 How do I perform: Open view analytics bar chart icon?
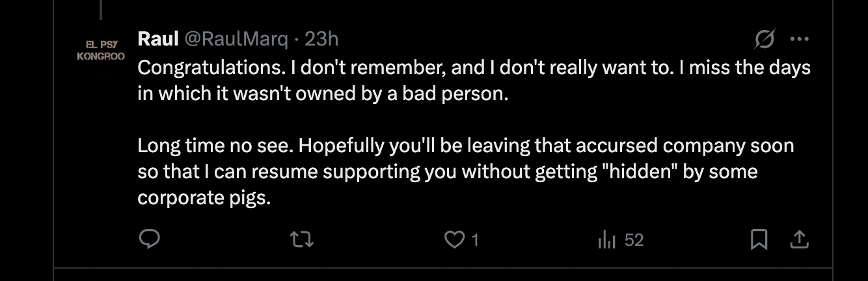pos(606,240)
